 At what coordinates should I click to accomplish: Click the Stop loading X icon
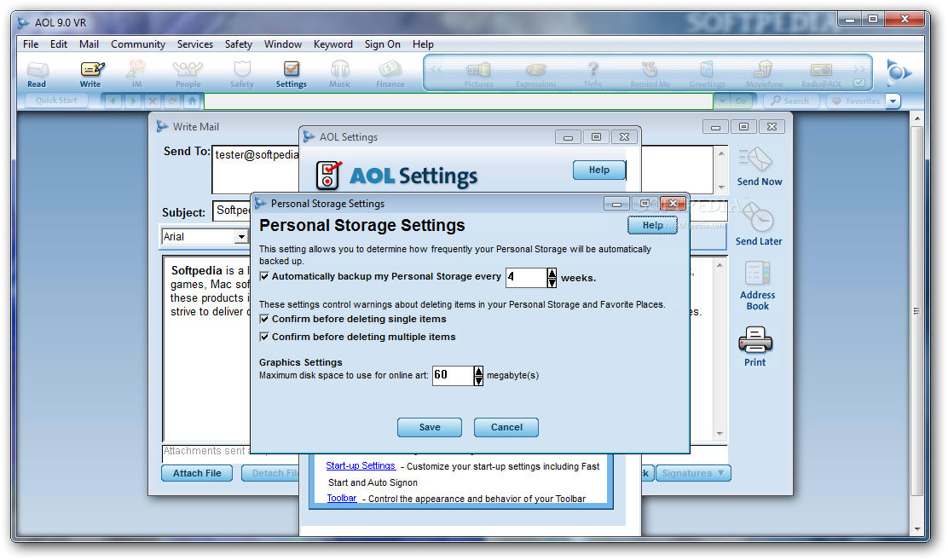pos(153,101)
